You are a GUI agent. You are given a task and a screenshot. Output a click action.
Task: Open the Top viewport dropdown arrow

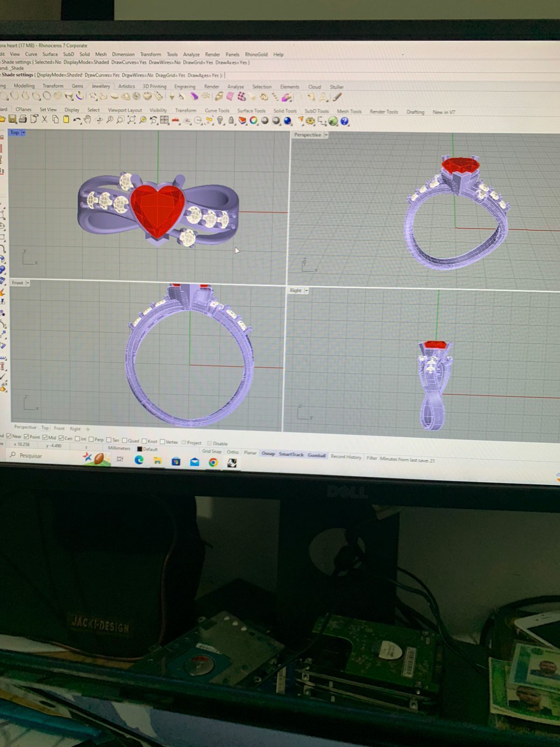click(x=24, y=133)
